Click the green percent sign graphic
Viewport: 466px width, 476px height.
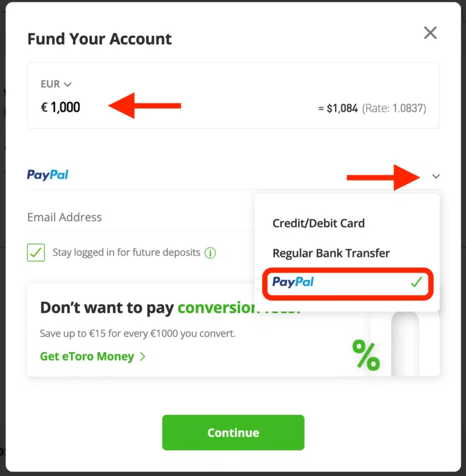(366, 355)
